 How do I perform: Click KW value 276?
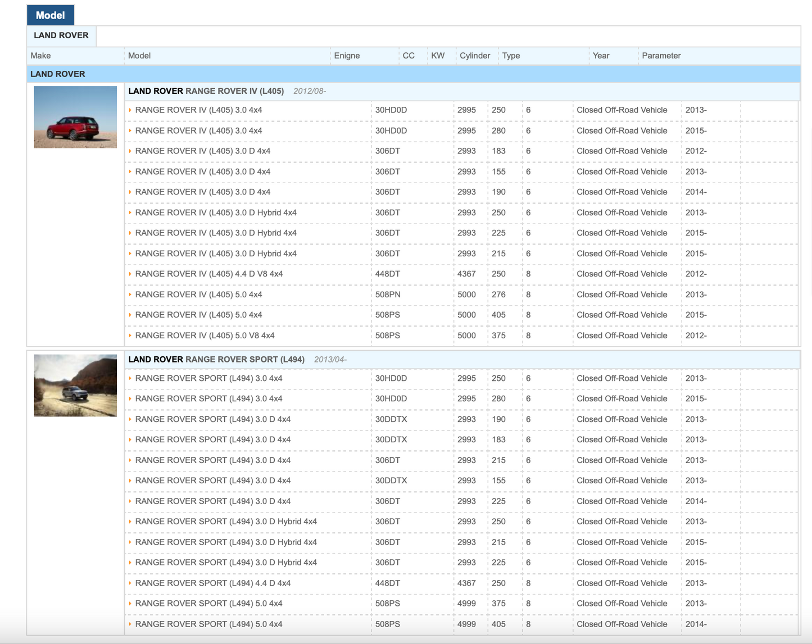click(x=498, y=294)
